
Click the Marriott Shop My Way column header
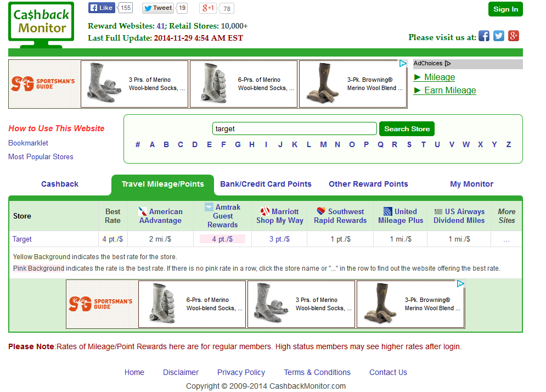point(280,216)
